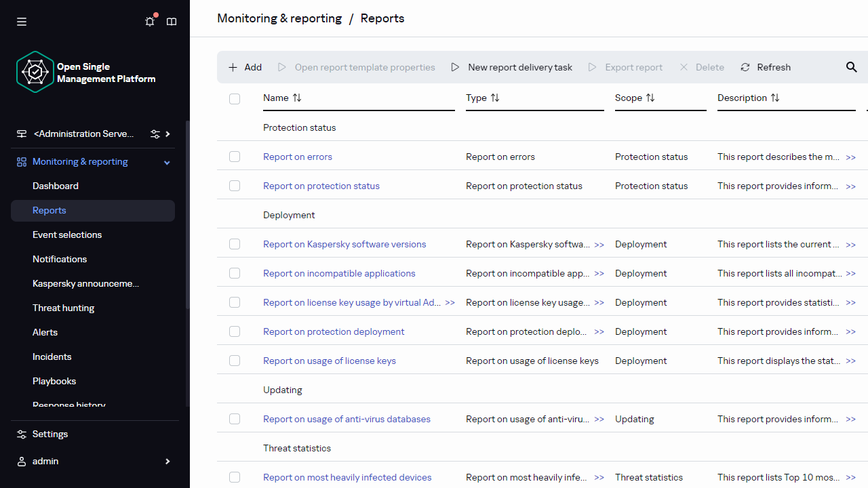Click New report delivery task button
The image size is (868, 488).
click(x=512, y=67)
